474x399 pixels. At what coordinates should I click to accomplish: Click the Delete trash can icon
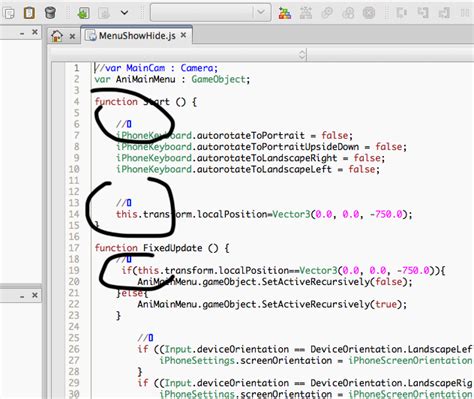[50, 13]
